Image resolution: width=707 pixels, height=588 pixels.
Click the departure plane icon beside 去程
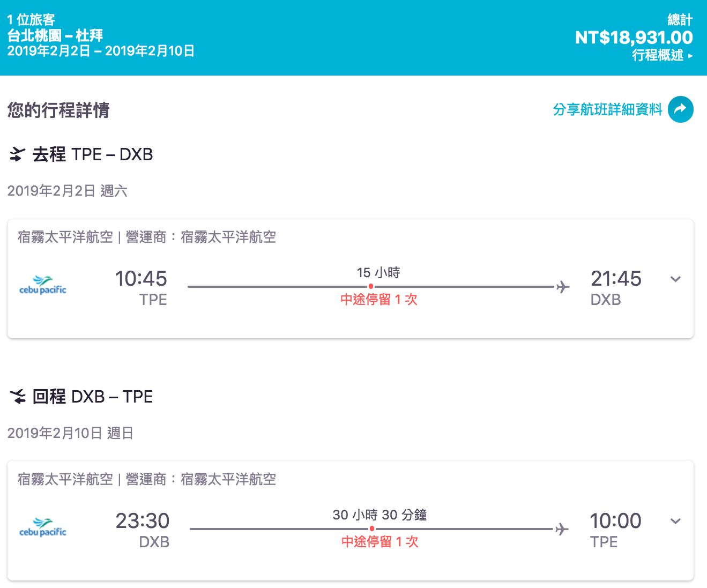(18, 154)
